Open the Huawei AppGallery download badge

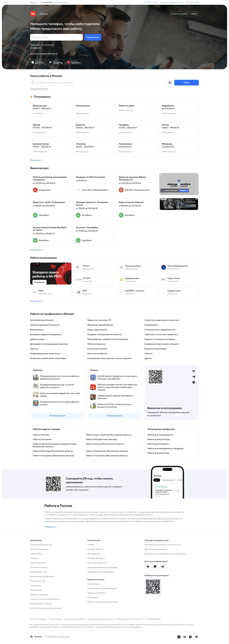pos(74,62)
